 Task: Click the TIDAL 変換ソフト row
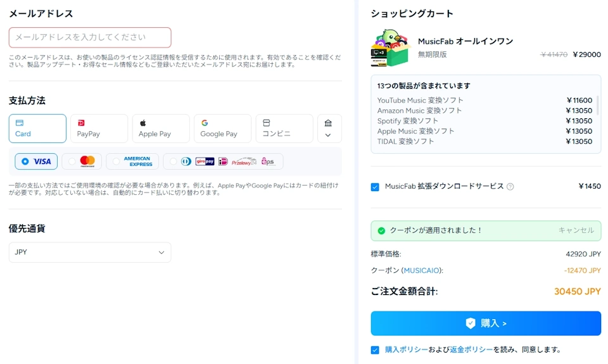[484, 142]
